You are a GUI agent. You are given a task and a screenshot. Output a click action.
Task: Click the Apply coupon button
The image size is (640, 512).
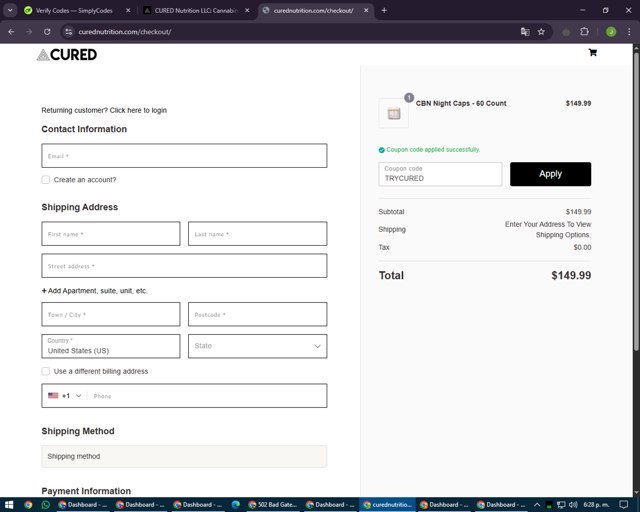[550, 174]
